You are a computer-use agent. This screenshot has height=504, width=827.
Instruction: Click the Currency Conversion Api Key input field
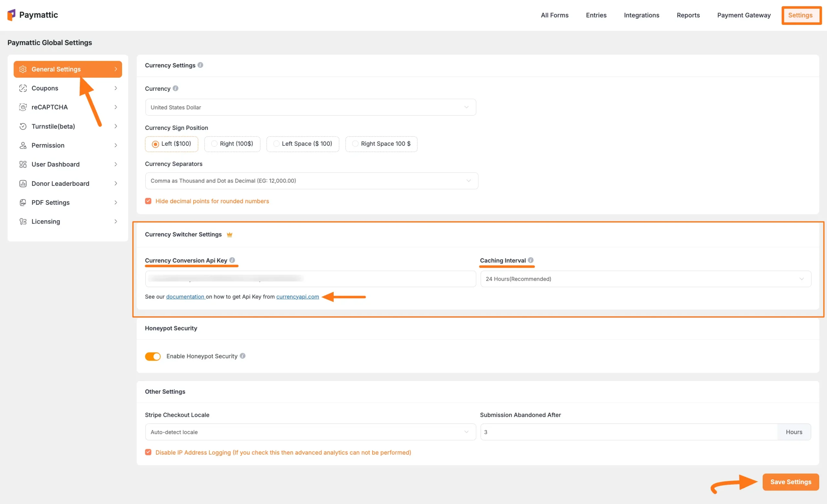[x=310, y=278]
